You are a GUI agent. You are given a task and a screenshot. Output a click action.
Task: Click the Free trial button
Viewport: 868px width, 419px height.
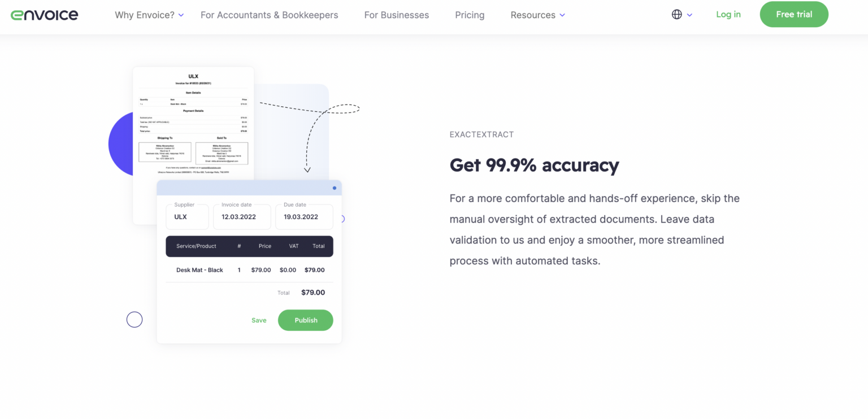coord(794,14)
